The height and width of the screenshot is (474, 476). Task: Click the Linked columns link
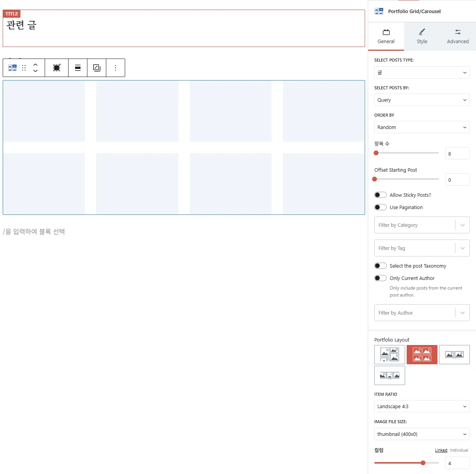[441, 451]
